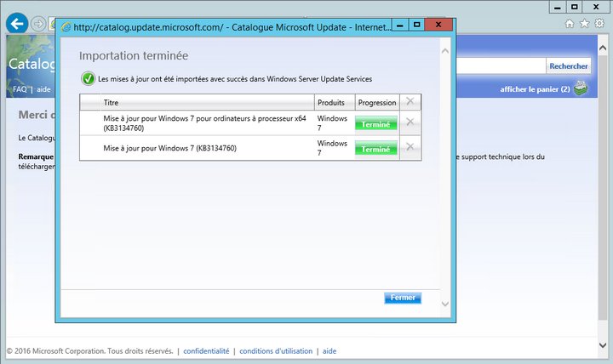613x364 pixels.
Task: Select 'Mise à jour pour Windows 7 (KB3134760)' text
Action: (170, 148)
